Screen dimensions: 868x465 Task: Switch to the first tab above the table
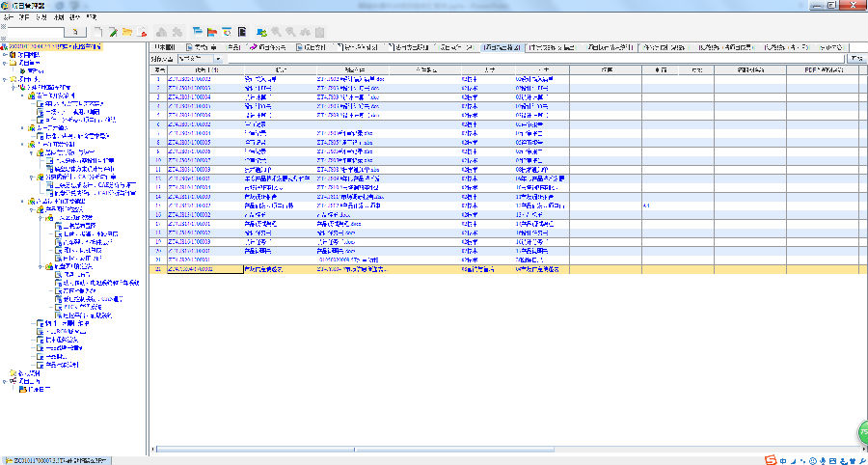point(165,46)
